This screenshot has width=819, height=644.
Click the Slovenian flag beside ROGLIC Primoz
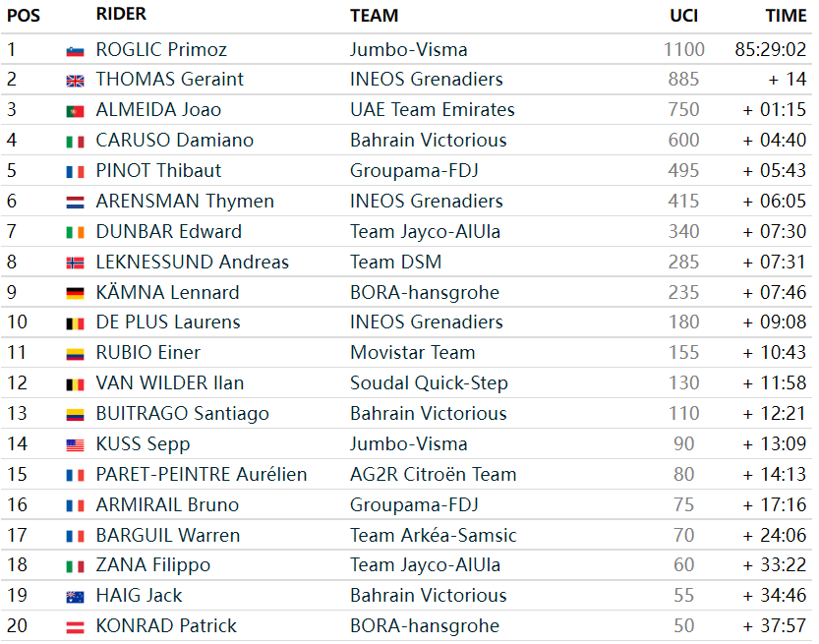point(75,51)
